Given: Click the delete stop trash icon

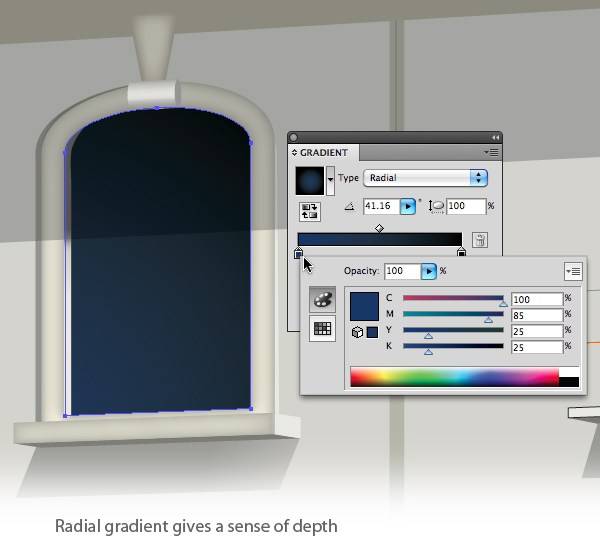Looking at the screenshot, I should click(480, 241).
